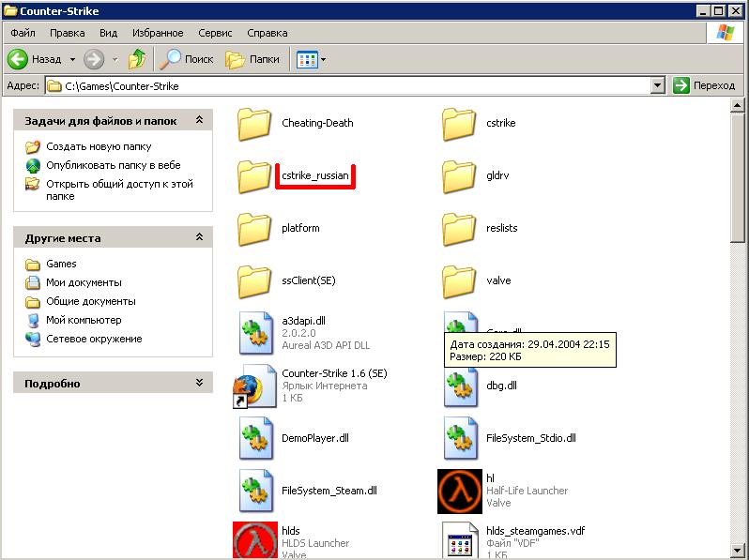Collapse the Другие места panel

coord(199,237)
